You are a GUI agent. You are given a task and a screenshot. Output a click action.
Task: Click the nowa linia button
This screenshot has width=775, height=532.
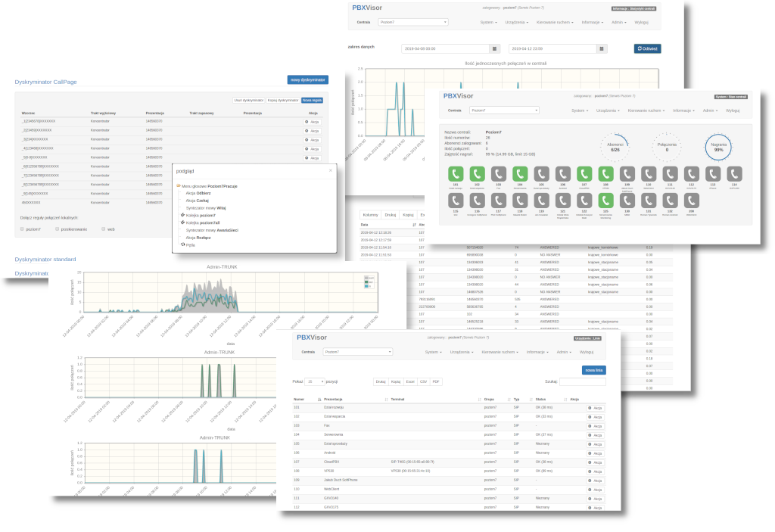pyautogui.click(x=593, y=370)
